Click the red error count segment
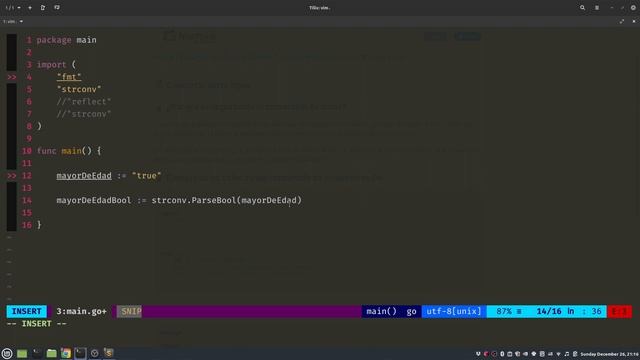The height and width of the screenshot is (360, 640). [x=620, y=311]
